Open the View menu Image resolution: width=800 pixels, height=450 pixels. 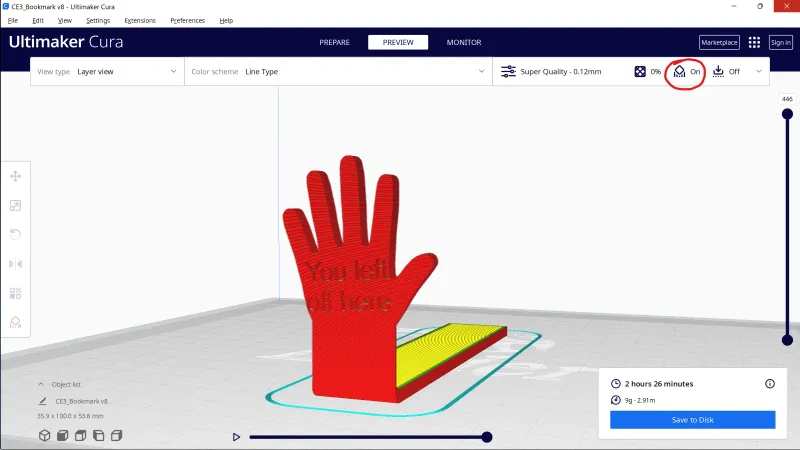(x=65, y=20)
